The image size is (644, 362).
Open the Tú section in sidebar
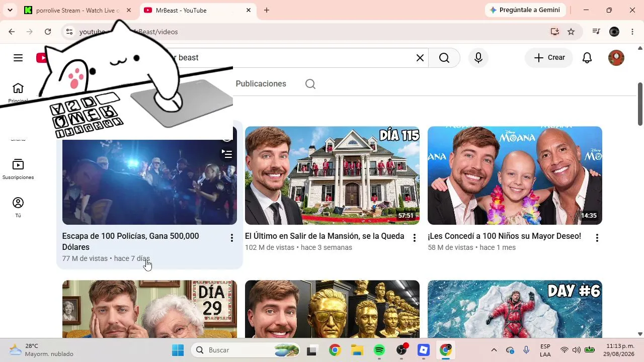pos(18,207)
